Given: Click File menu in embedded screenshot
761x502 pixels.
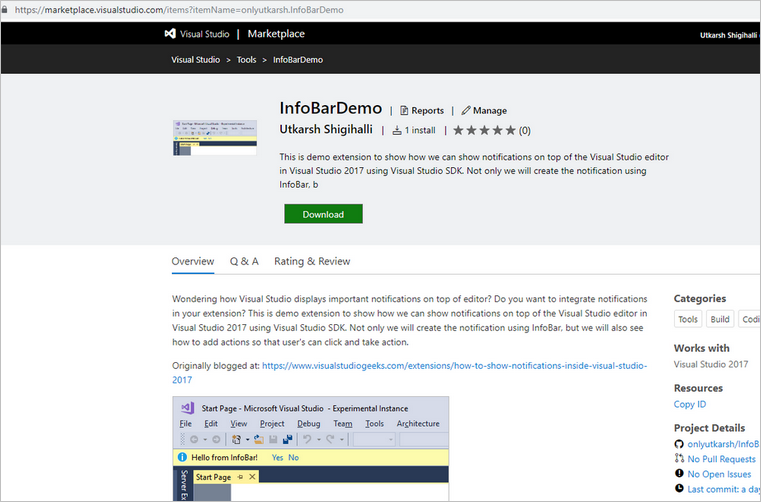Looking at the screenshot, I should click(x=185, y=423).
